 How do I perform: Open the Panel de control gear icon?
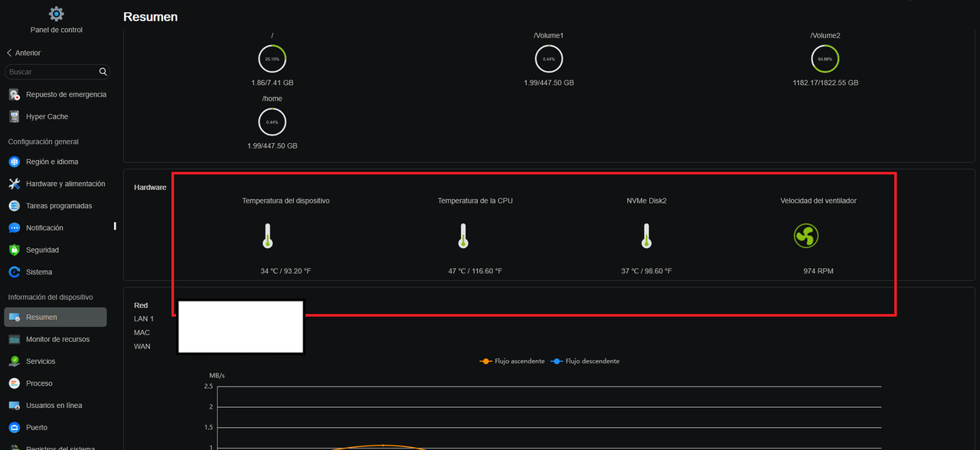pos(57,14)
